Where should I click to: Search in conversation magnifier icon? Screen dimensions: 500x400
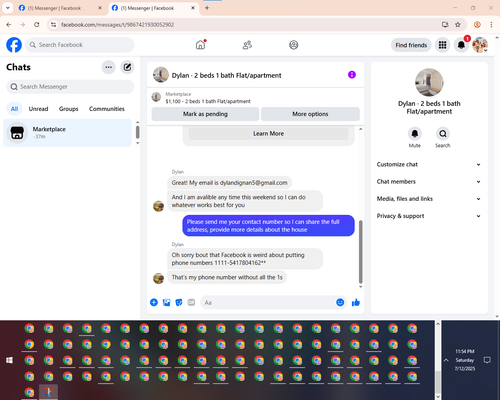click(x=443, y=134)
